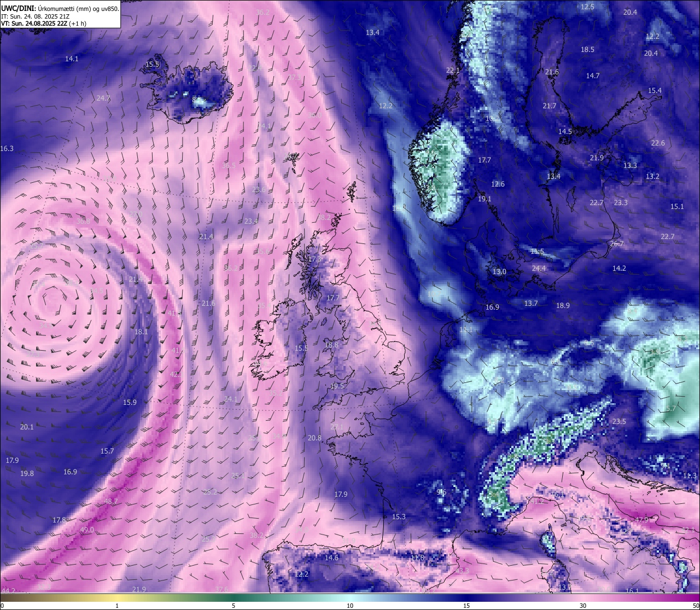
Task: Click the 24.7 map value
Action: pyautogui.click(x=103, y=98)
